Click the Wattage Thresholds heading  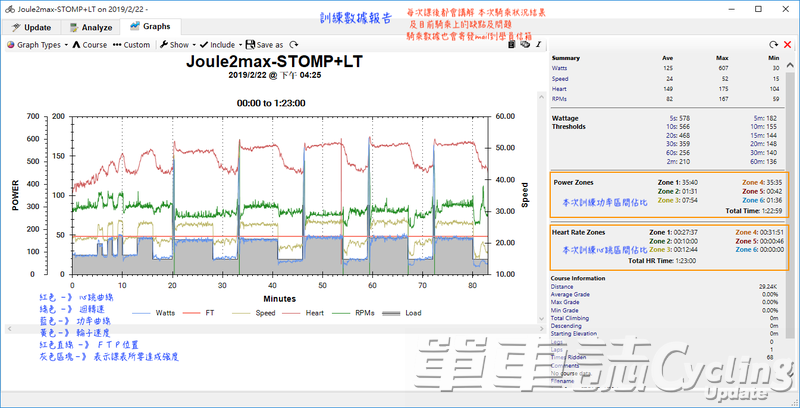569,122
